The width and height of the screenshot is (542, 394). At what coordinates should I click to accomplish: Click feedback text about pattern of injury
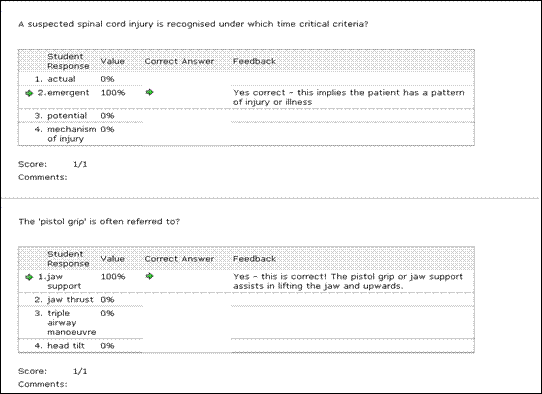(x=348, y=97)
